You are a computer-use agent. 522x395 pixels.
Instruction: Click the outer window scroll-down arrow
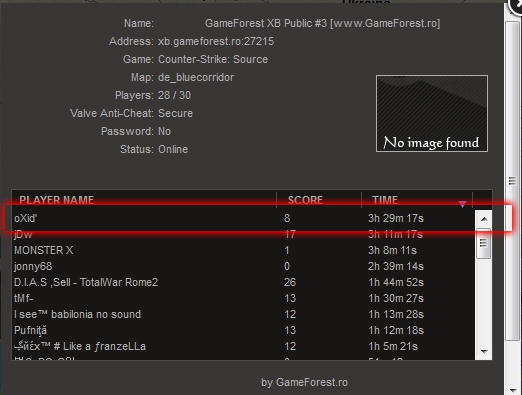coord(512,389)
